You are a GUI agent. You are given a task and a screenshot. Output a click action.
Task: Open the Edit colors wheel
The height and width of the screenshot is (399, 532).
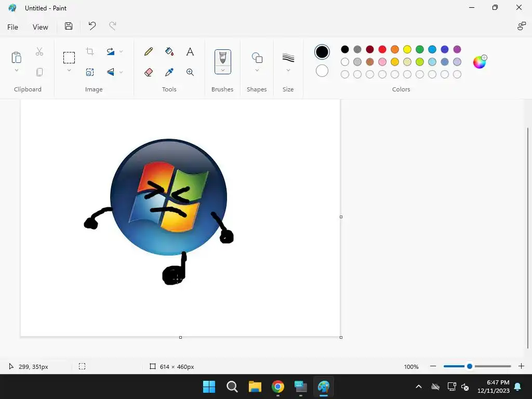pos(480,62)
